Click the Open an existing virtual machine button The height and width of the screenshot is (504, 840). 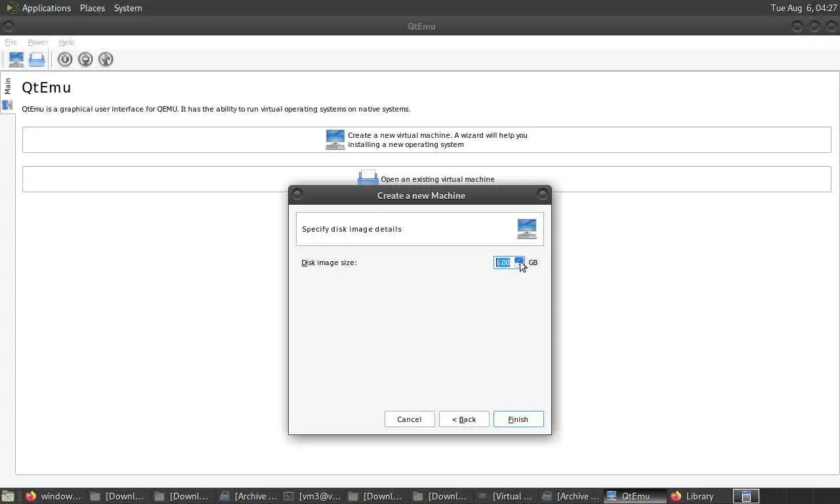pyautogui.click(x=427, y=179)
